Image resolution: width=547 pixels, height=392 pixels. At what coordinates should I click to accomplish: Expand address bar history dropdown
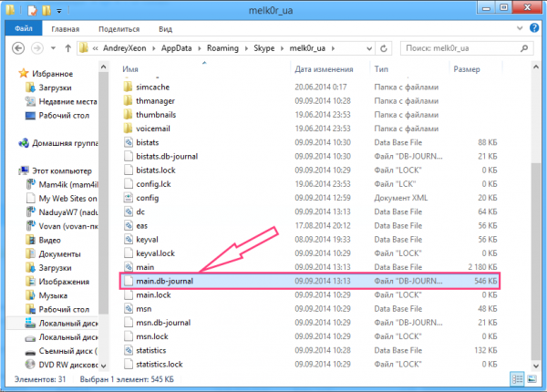[x=369, y=48]
